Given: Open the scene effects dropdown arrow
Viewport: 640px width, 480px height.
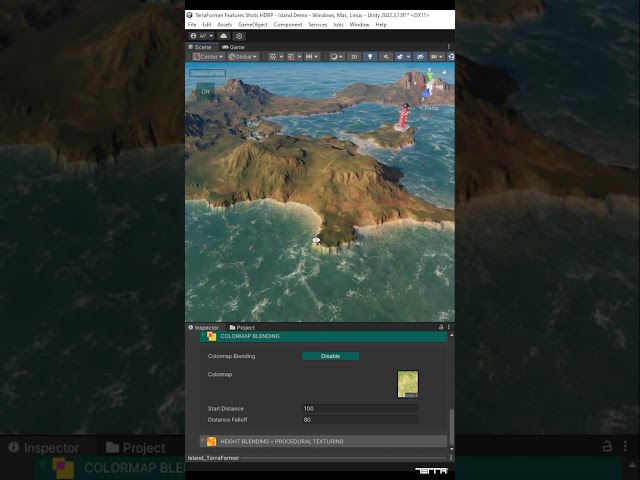Looking at the screenshot, I should (408, 57).
